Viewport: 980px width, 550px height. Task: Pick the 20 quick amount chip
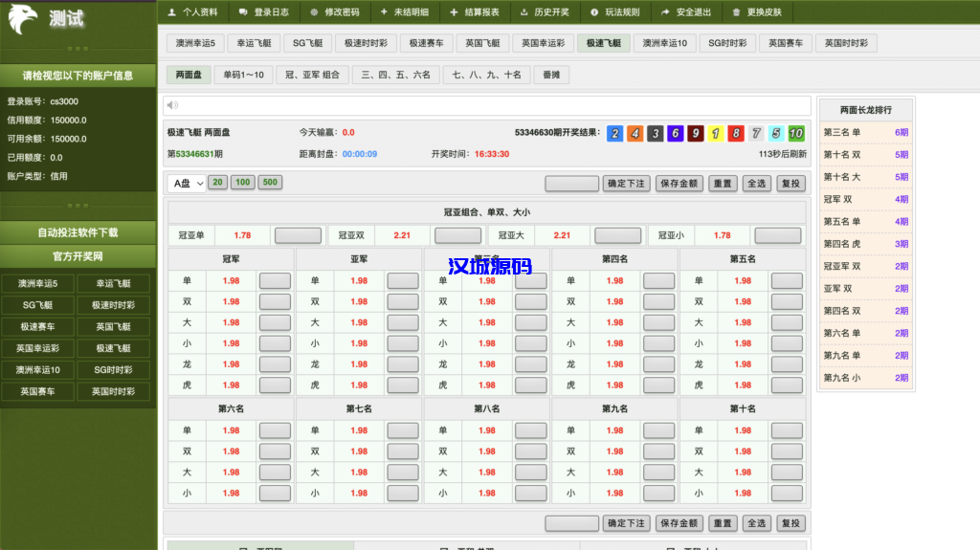tap(217, 183)
